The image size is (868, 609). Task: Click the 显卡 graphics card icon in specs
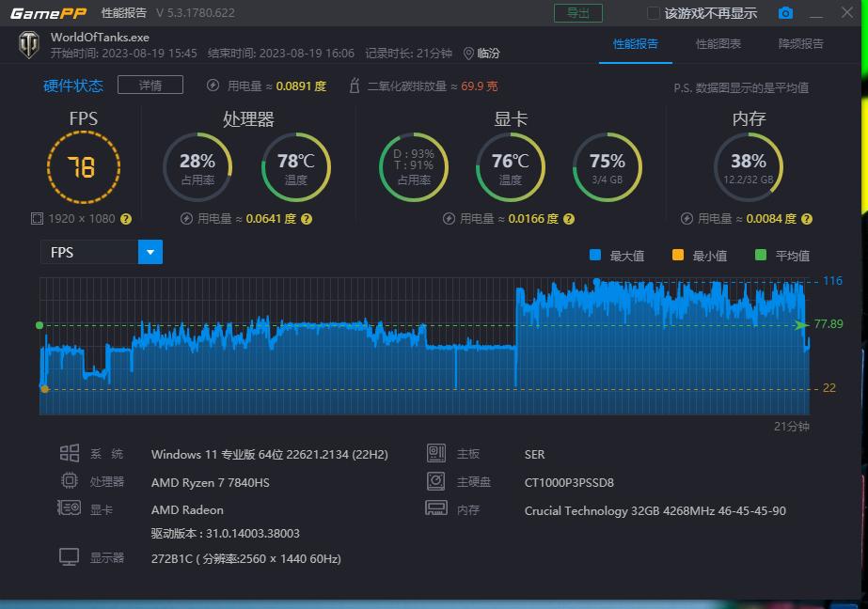click(x=70, y=507)
